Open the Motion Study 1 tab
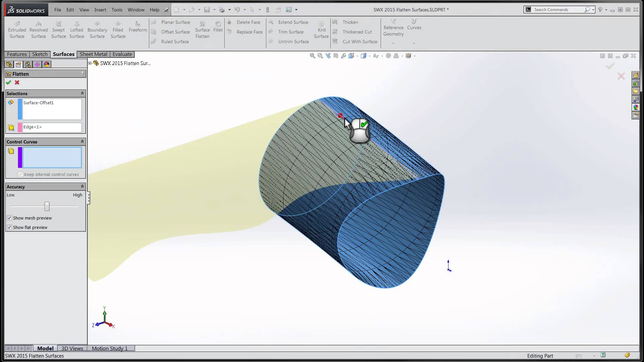 (110, 348)
